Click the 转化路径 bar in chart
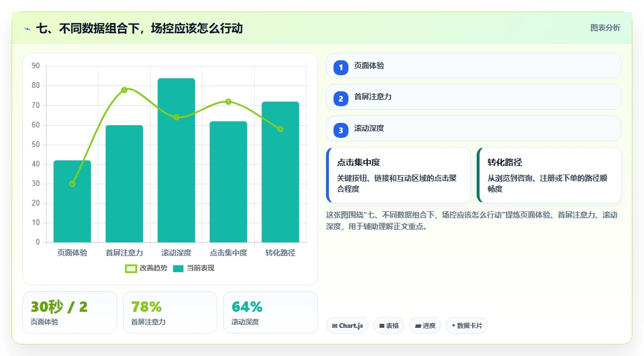Viewport: 644px width, 356px height. pyautogui.click(x=281, y=172)
